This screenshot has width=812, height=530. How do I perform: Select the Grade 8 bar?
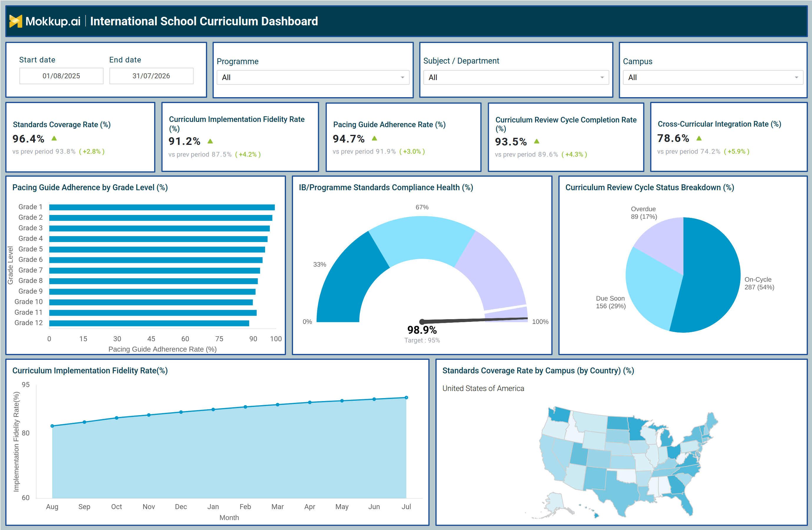pyautogui.click(x=154, y=281)
